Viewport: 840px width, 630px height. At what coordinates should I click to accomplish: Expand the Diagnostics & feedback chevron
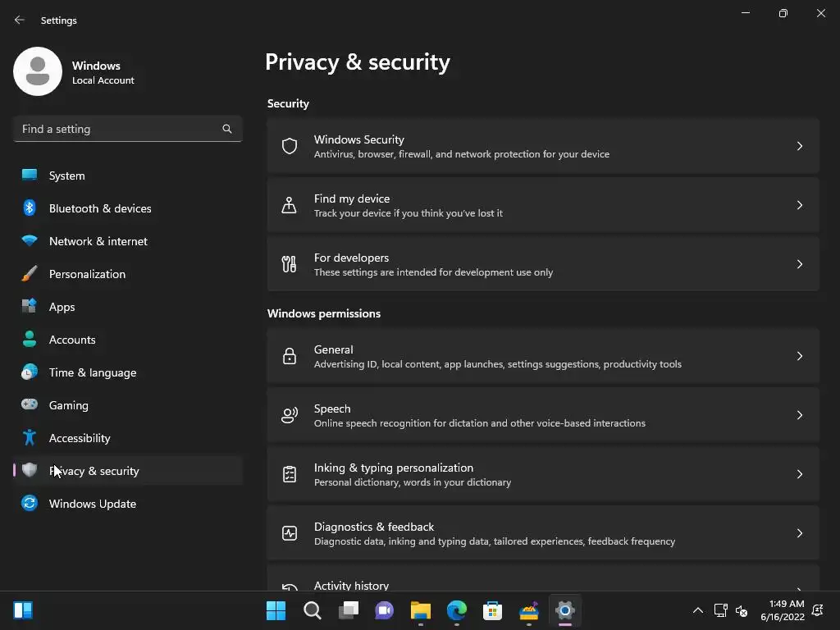coord(800,533)
